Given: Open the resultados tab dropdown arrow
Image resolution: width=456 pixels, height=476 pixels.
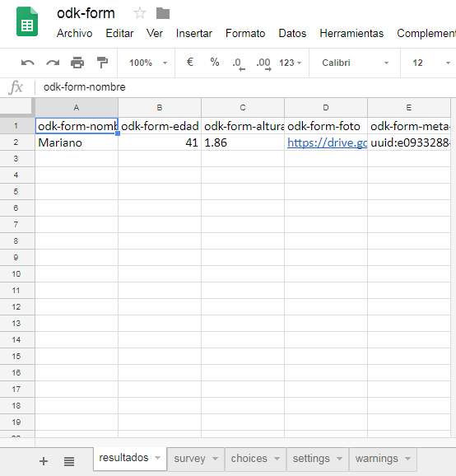Looking at the screenshot, I should click(157, 458).
